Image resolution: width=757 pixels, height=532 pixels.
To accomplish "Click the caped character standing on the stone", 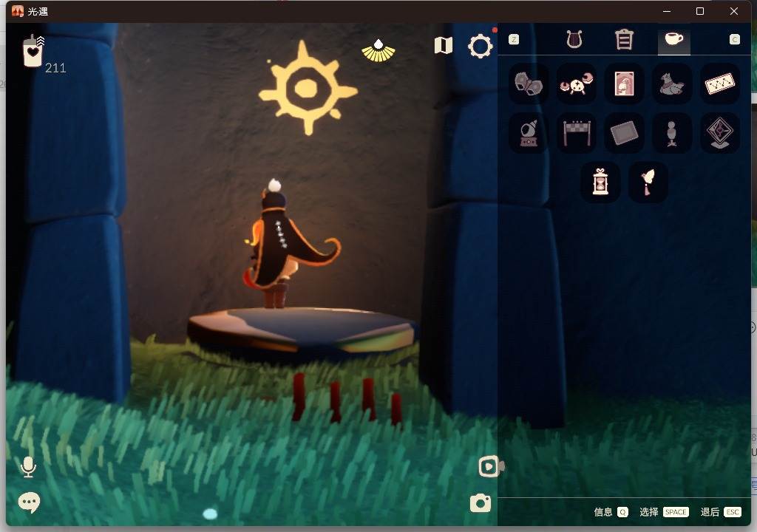I will 284,244.
